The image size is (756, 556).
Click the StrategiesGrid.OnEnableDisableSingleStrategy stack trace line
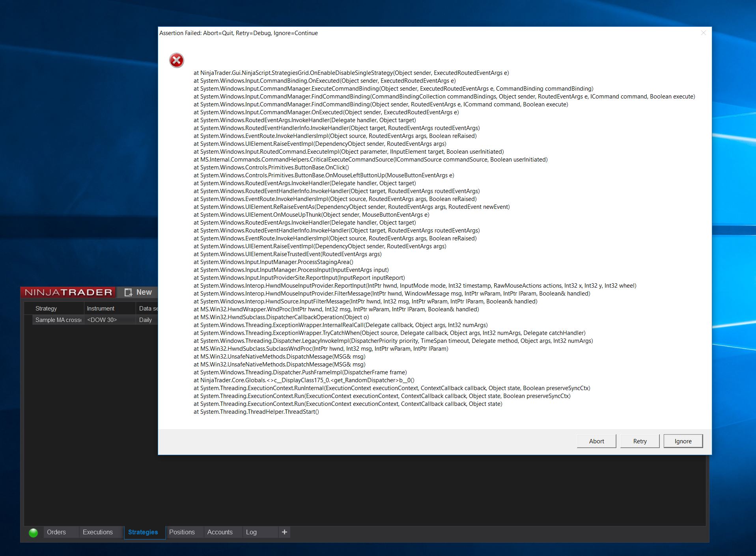[351, 73]
